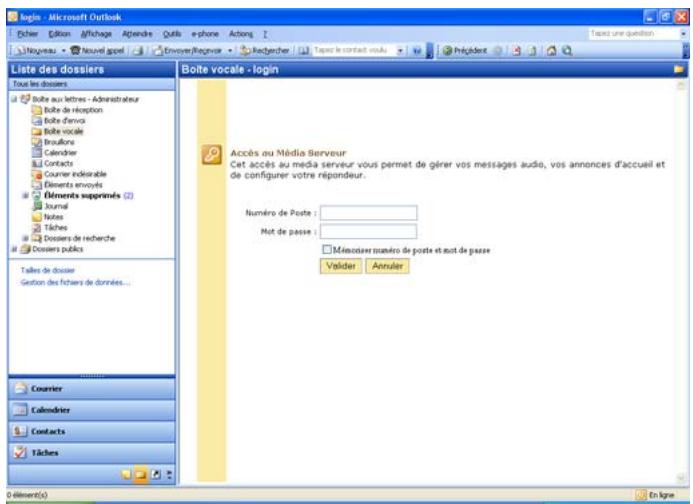This screenshot has width=693, height=504.
Task: Open the e-phone menu
Action: (x=205, y=34)
